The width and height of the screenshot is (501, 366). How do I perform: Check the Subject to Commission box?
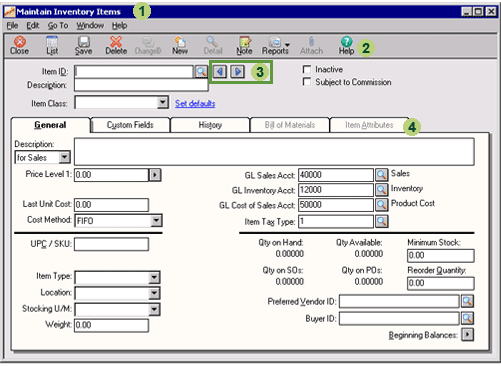[x=307, y=82]
